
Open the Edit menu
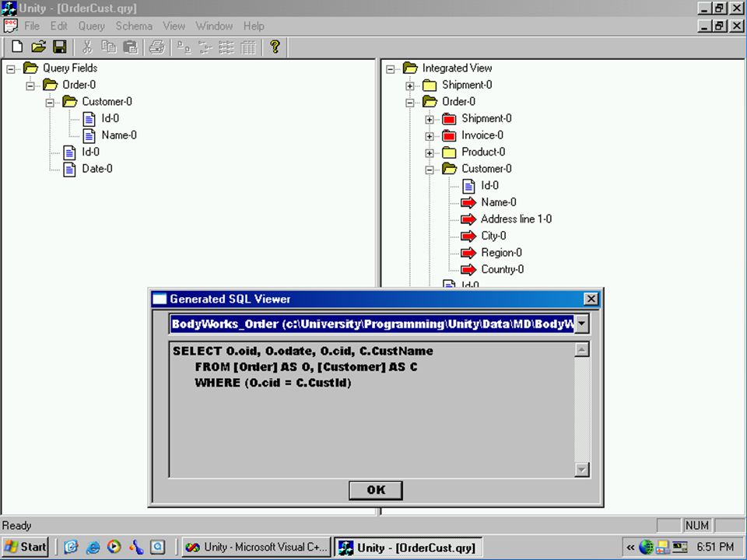coord(58,26)
